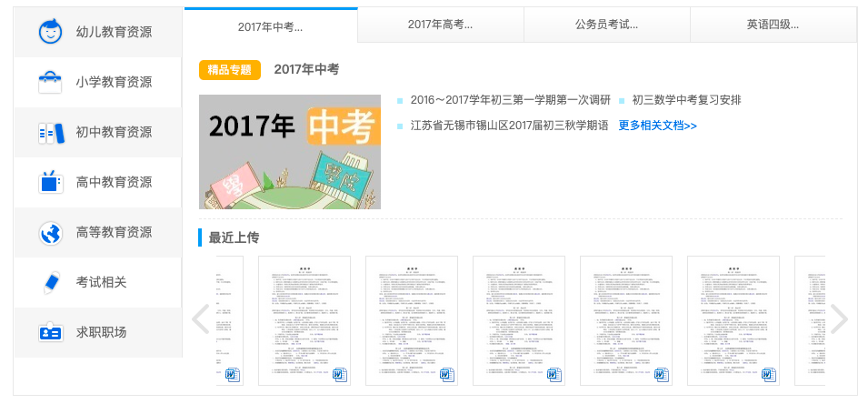868x404 pixels.
Task: Click the 2017年中考 topic heading
Action: tap(306, 70)
